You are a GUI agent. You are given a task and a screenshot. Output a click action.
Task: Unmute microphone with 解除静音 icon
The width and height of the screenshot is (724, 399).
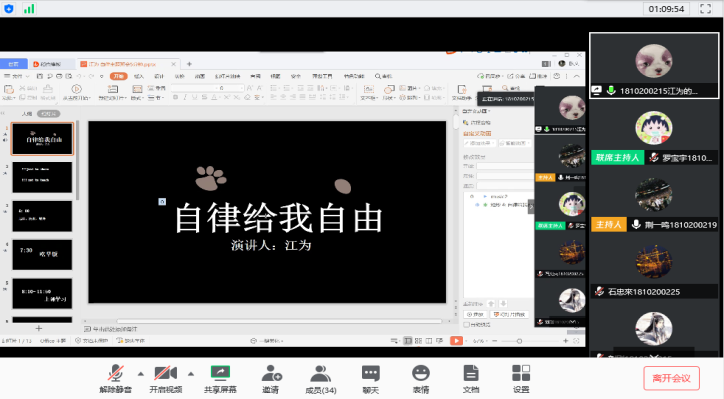tap(115, 379)
